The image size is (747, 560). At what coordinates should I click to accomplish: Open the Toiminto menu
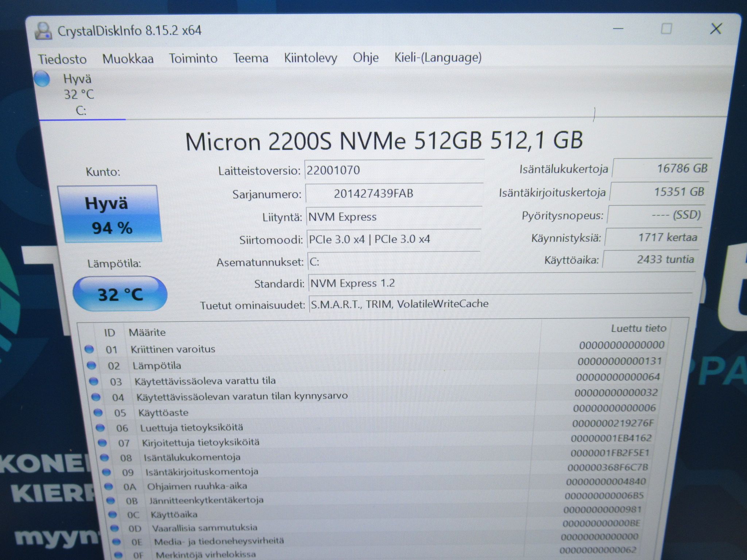[193, 58]
